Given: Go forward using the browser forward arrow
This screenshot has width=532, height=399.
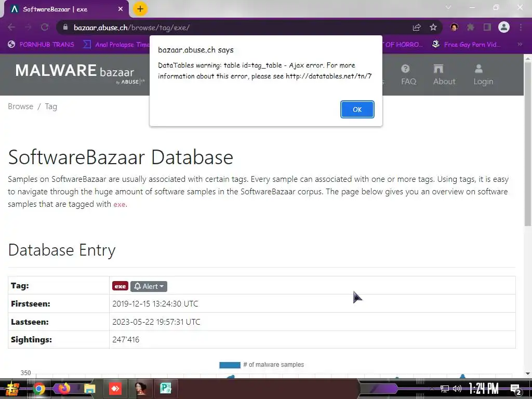Looking at the screenshot, I should (28, 27).
